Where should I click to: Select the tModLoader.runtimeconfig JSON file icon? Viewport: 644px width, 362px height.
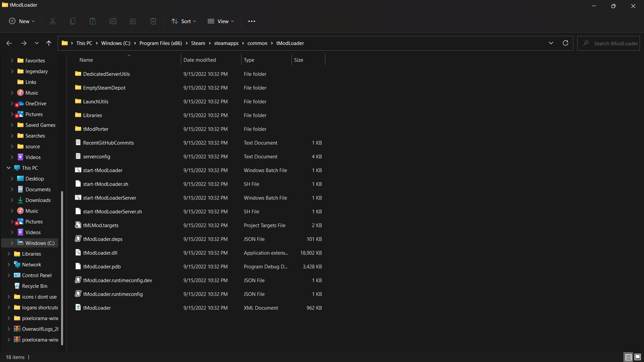click(x=78, y=294)
